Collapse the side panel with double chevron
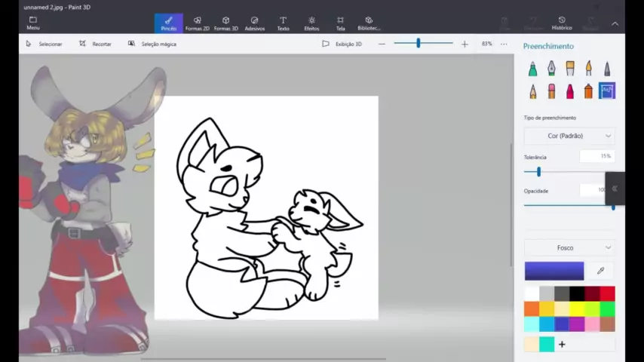The height and width of the screenshot is (362, 644). point(615,189)
